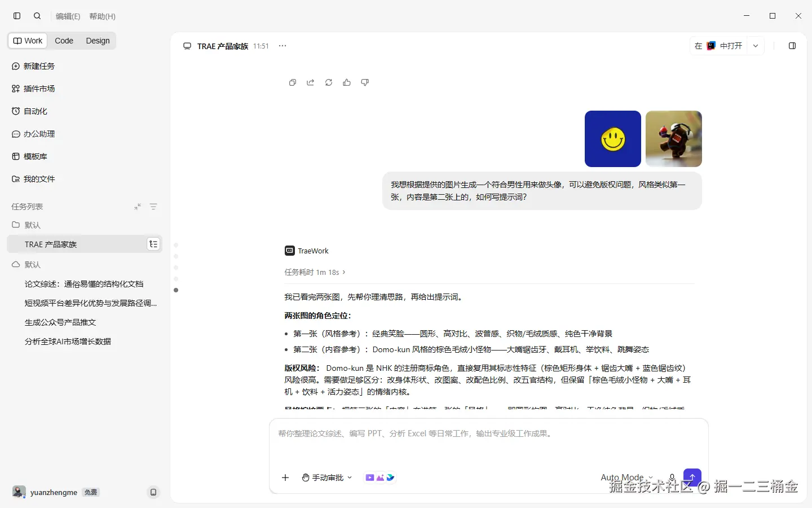Open the more options menu beside conversation title
The image size is (812, 508).
283,46
